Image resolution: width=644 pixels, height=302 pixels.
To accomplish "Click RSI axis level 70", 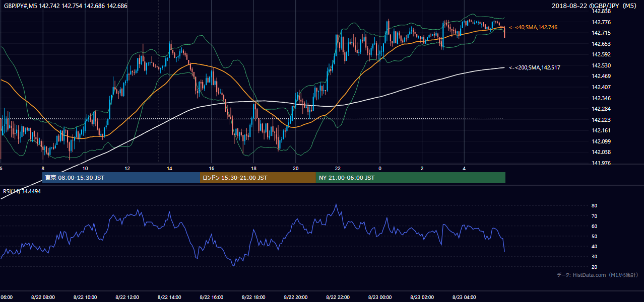I will tap(595, 216).
